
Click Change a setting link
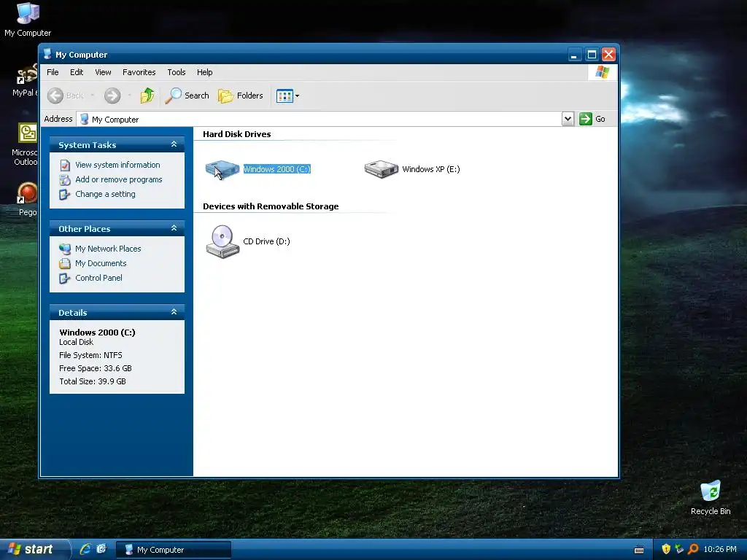(105, 194)
